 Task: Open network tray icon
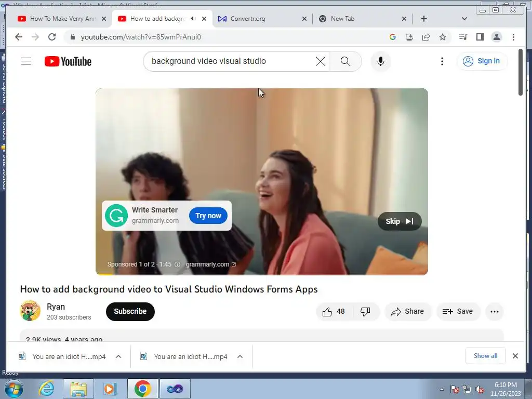[x=467, y=390]
